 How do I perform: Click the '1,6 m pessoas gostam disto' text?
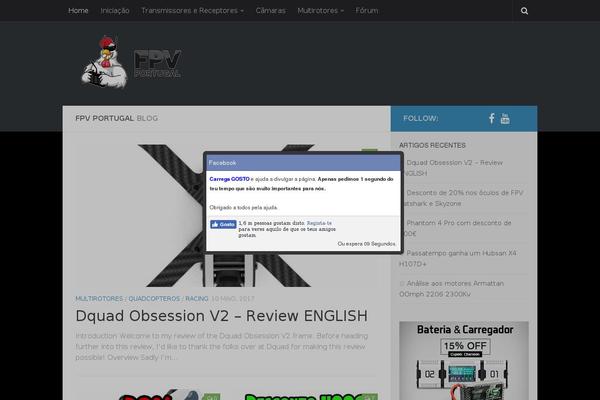click(x=272, y=223)
